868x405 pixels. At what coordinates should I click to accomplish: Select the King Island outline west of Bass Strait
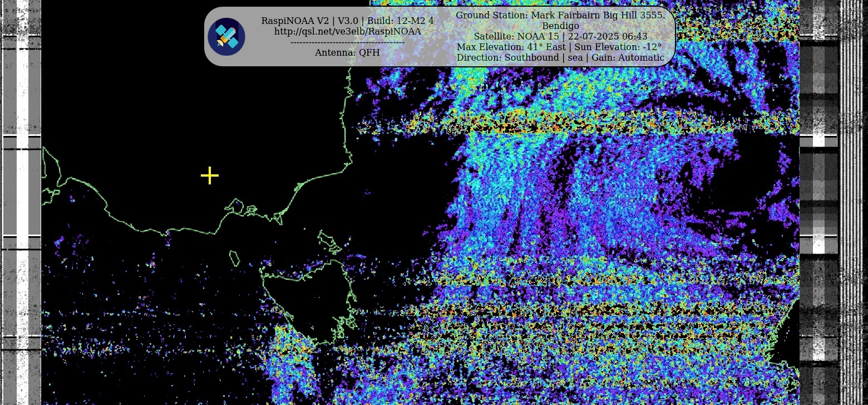234,258
